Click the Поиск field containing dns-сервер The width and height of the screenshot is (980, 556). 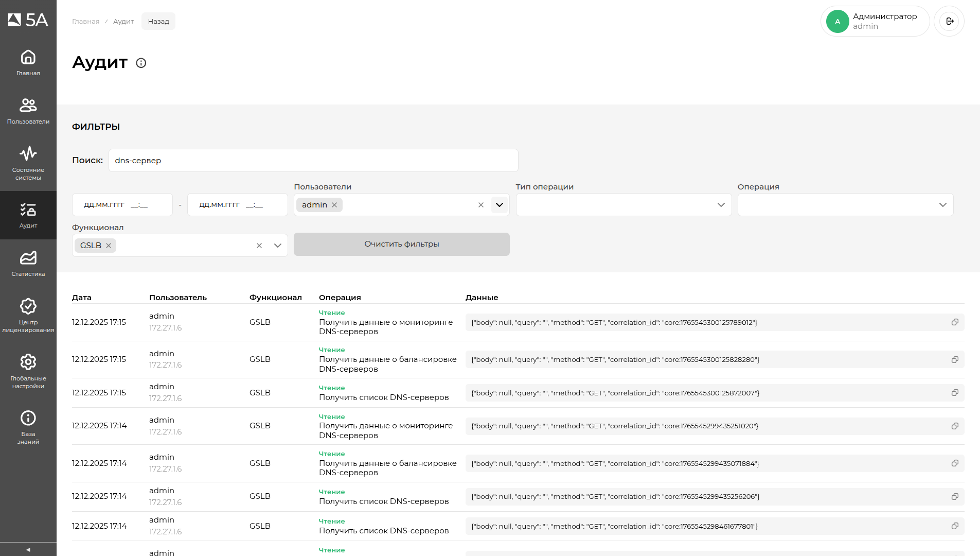pyautogui.click(x=313, y=161)
